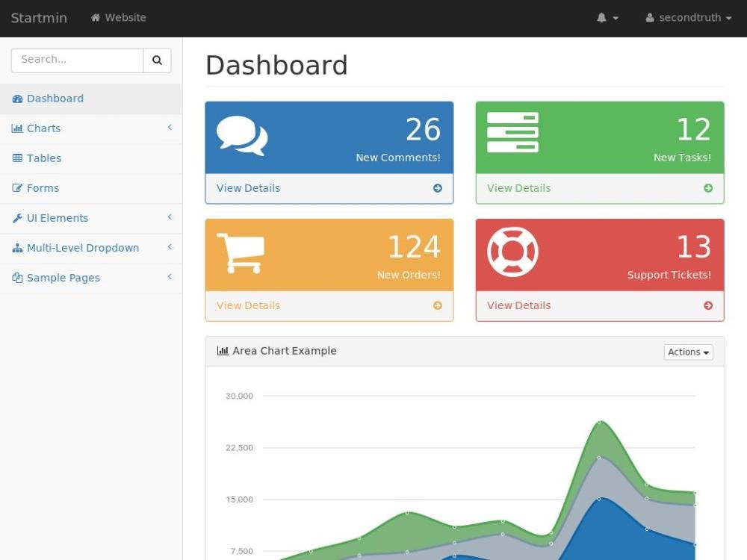Go to Tables in the sidebar

tap(43, 158)
